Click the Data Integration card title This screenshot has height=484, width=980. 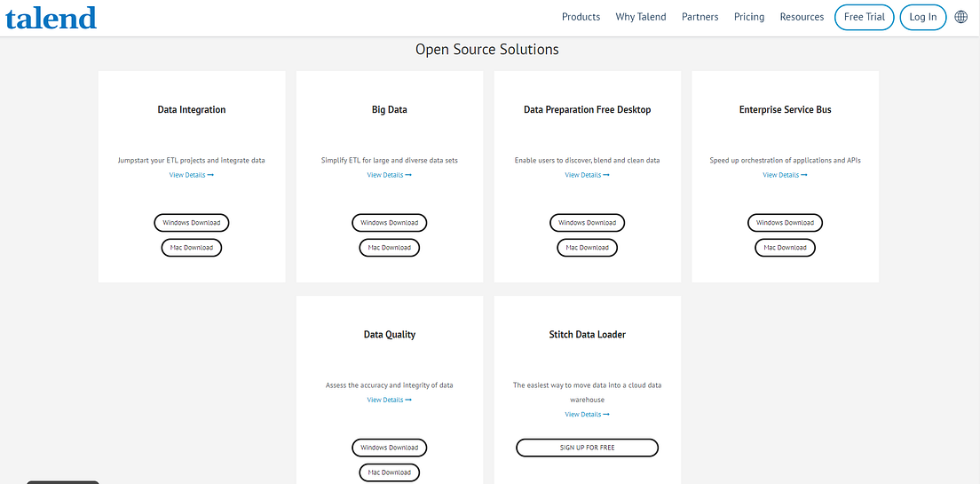[x=191, y=109]
